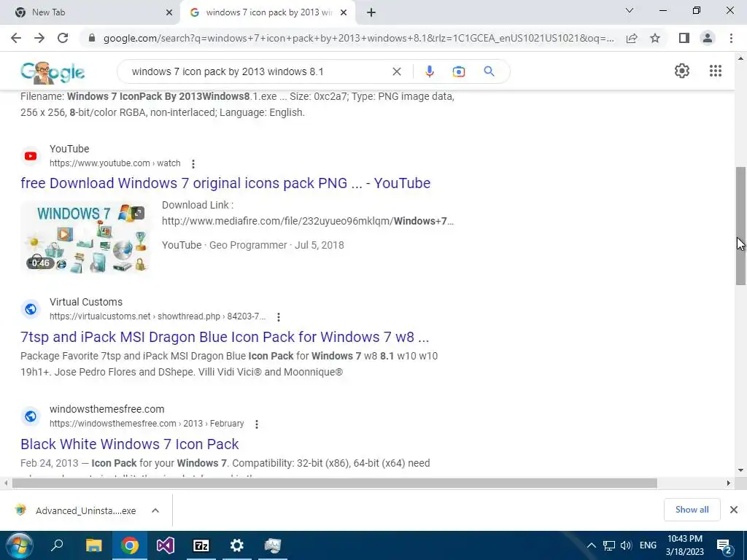Clear the search box text
The image size is (747, 560).
tap(396, 71)
